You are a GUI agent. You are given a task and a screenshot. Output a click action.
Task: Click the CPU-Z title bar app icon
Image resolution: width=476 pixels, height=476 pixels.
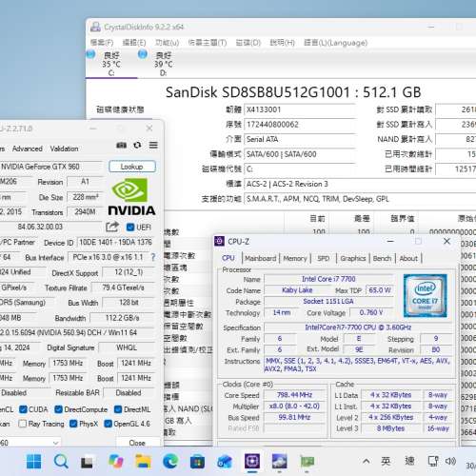[219, 241]
